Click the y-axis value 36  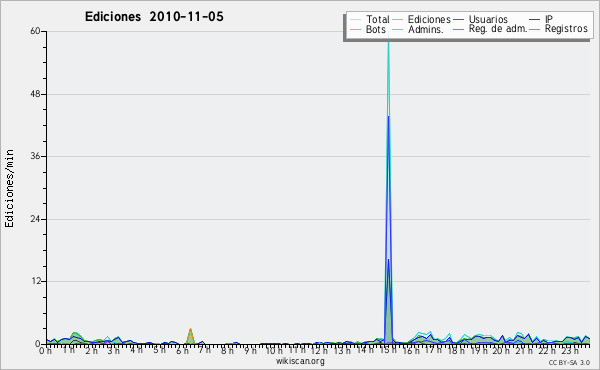[35, 156]
